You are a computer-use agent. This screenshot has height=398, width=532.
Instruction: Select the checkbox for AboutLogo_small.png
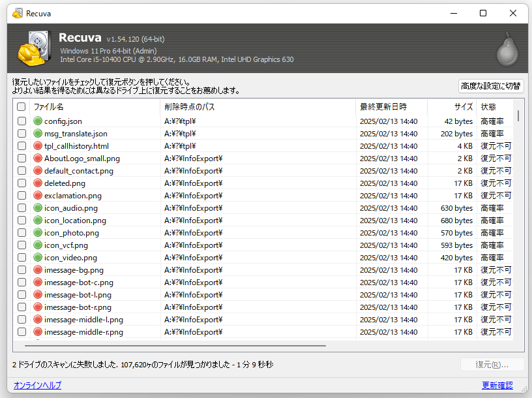point(22,159)
